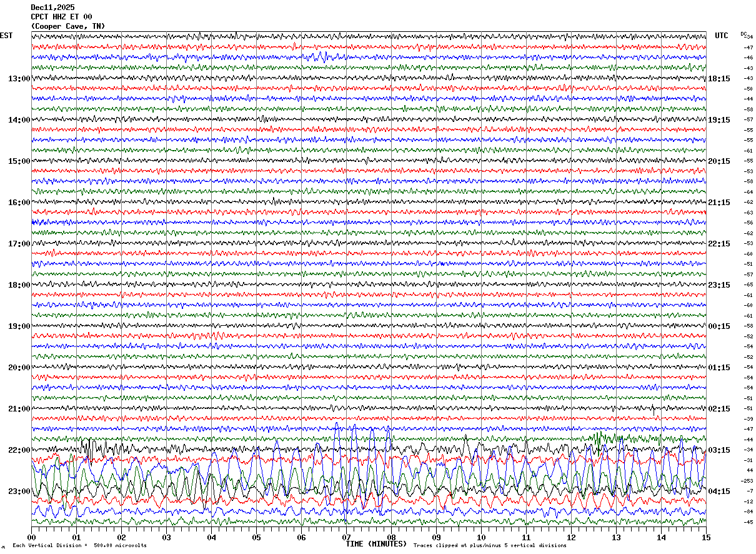Click minute tick label 11 on axis
The image size is (756, 554).
pos(526,537)
